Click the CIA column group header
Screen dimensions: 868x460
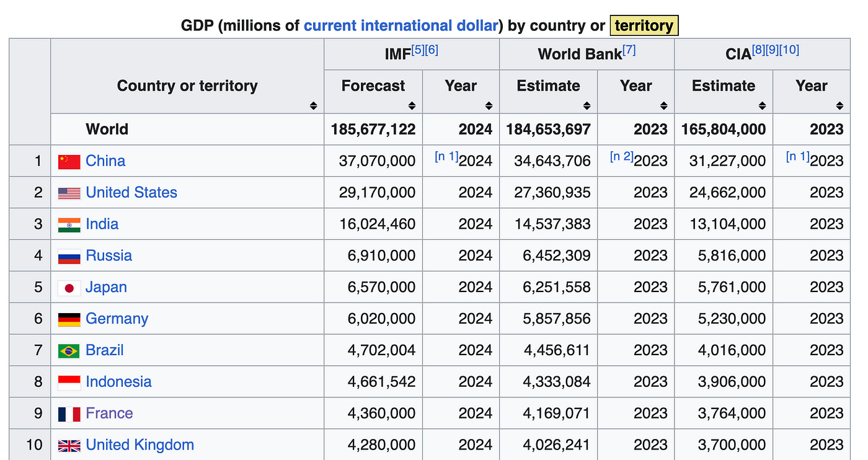coord(762,54)
